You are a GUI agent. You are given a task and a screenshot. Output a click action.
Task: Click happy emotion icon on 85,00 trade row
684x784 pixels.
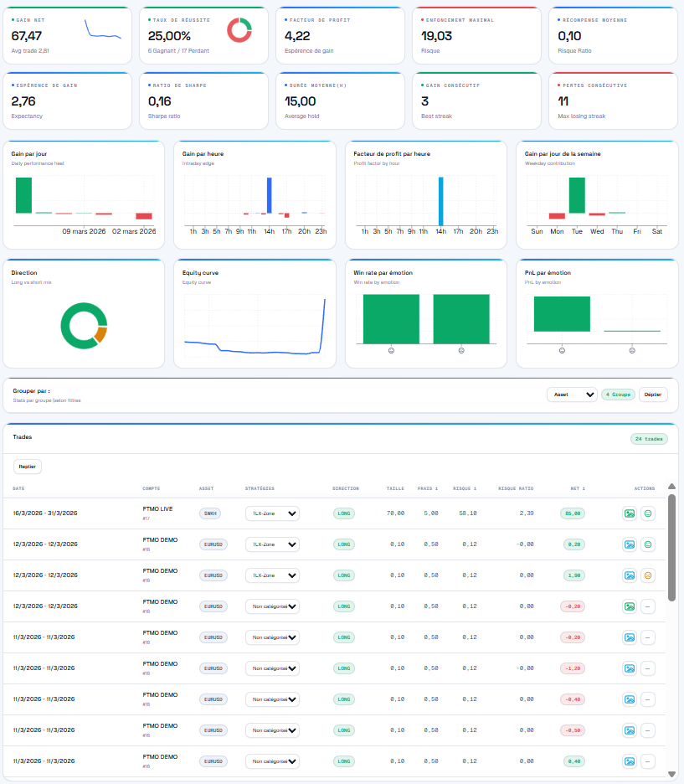click(x=648, y=513)
